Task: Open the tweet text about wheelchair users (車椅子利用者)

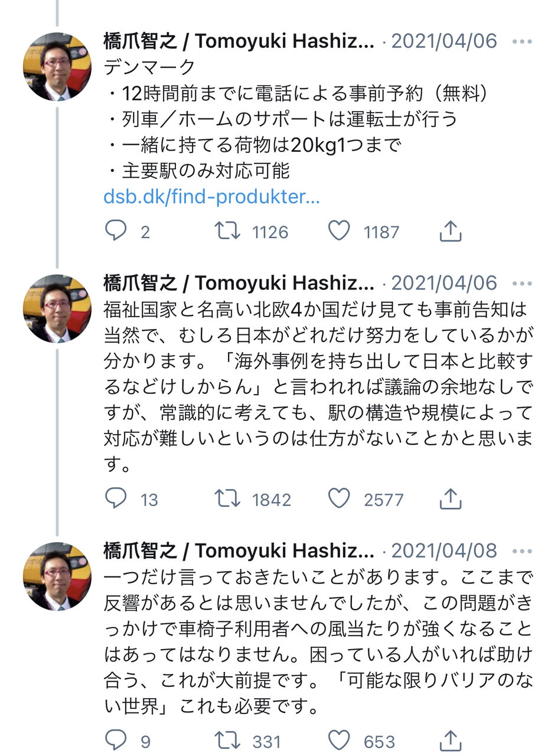Action: click(x=318, y=640)
